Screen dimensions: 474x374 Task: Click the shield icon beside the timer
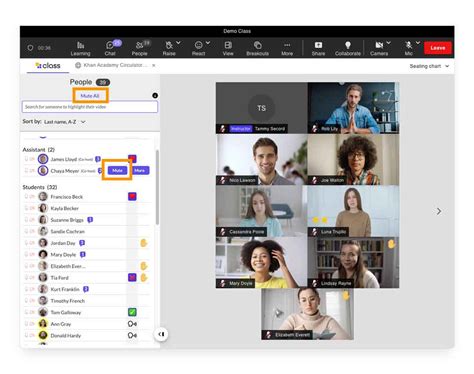click(x=30, y=48)
